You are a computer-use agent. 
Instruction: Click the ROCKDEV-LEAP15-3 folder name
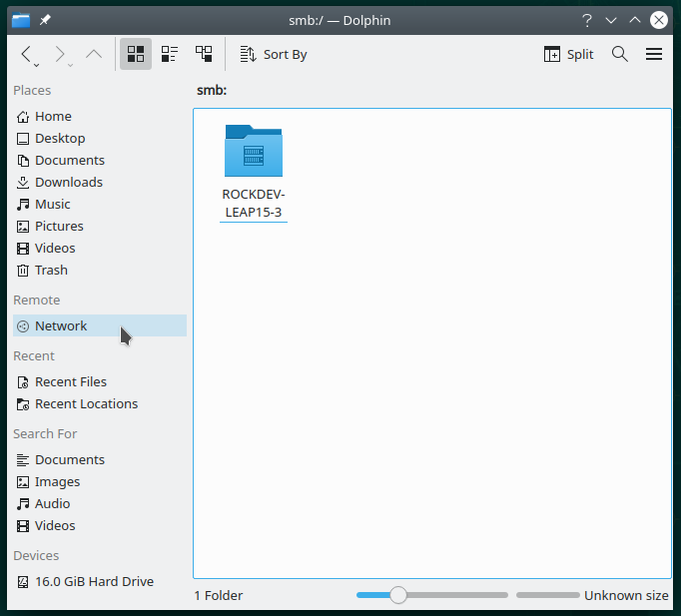click(x=254, y=203)
